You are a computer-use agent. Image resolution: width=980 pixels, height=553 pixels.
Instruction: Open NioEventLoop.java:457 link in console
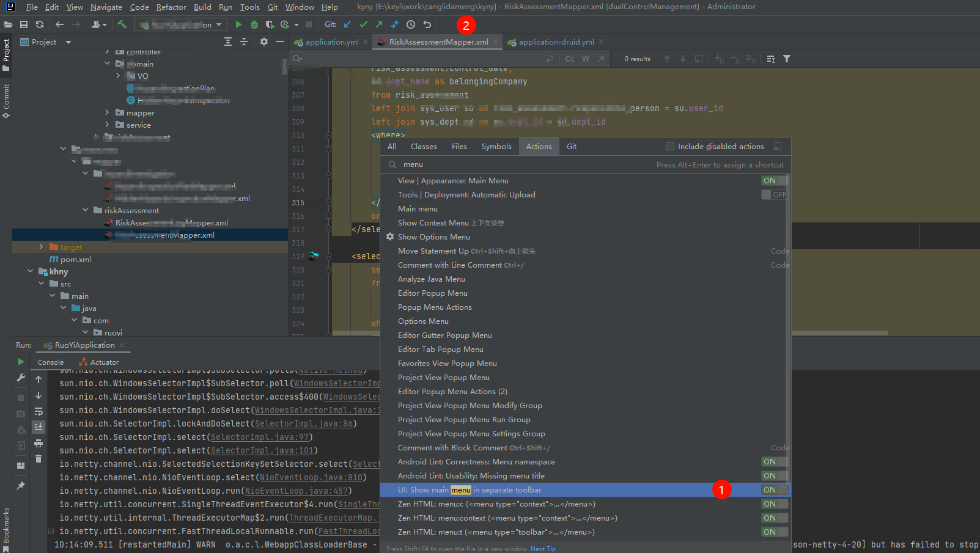coord(297,491)
